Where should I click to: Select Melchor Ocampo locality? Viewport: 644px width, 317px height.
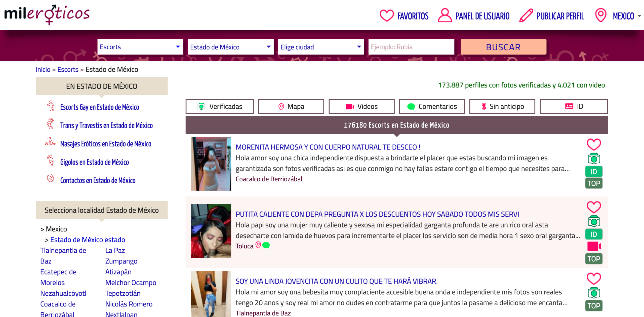[131, 283]
